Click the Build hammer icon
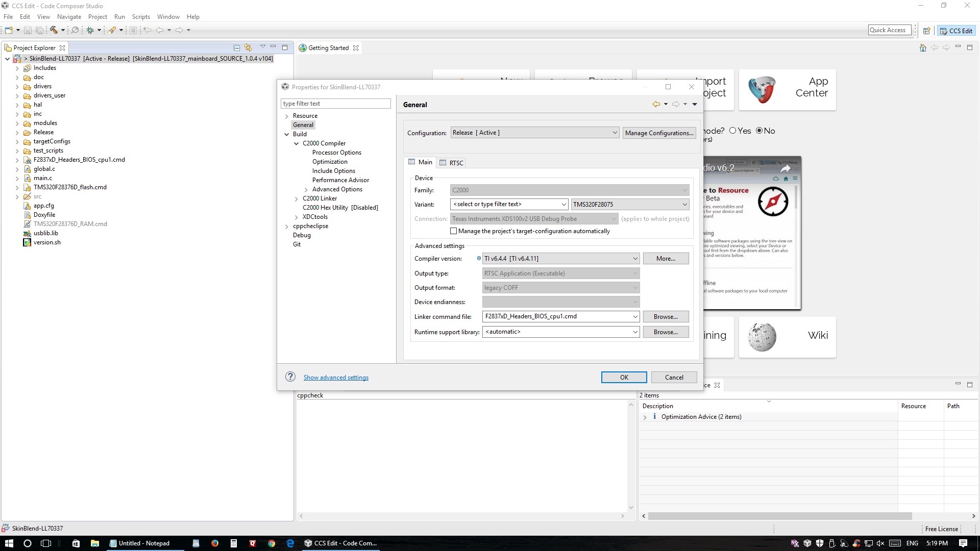 pyautogui.click(x=54, y=31)
